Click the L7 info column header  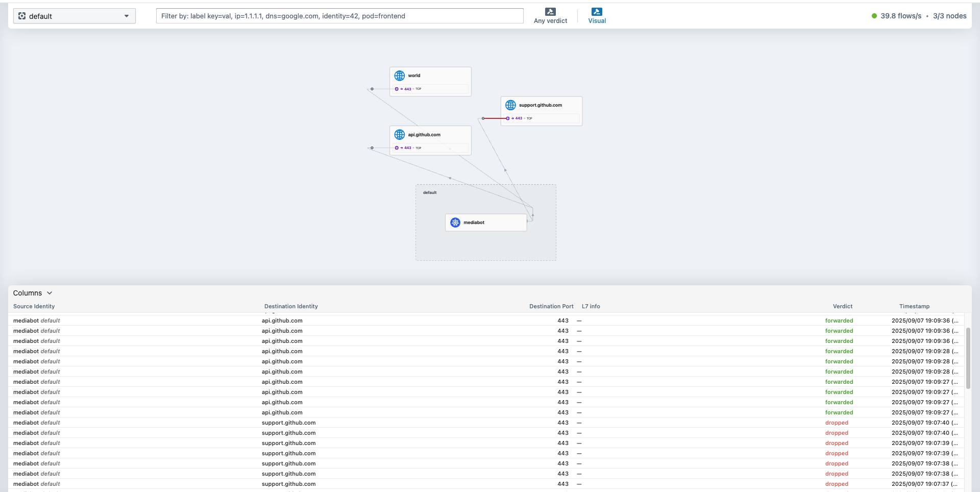coord(591,306)
